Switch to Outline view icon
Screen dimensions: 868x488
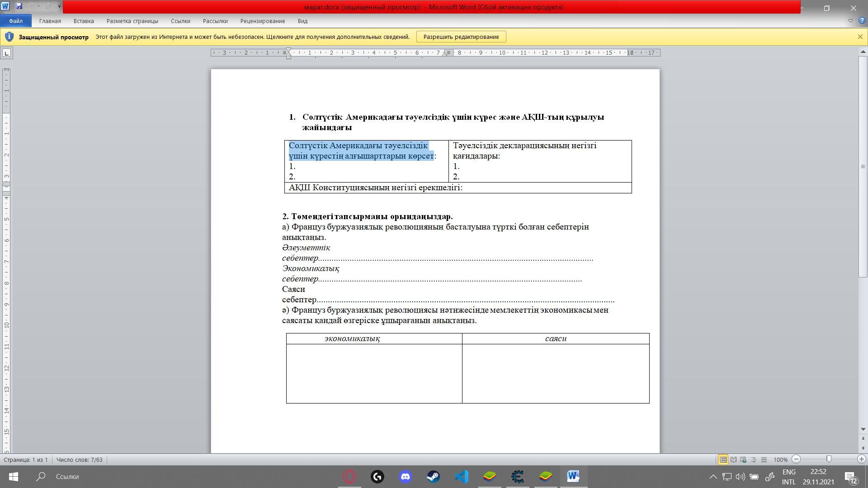[754, 460]
